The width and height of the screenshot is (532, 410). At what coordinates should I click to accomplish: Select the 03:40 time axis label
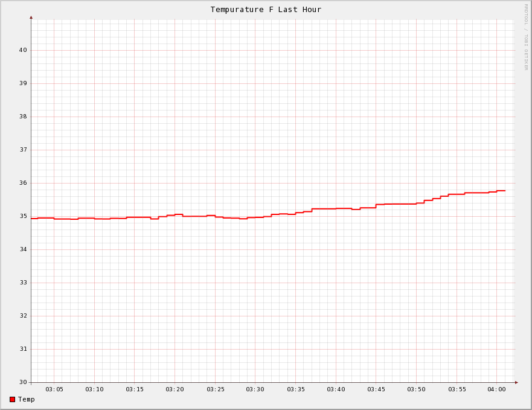336,389
